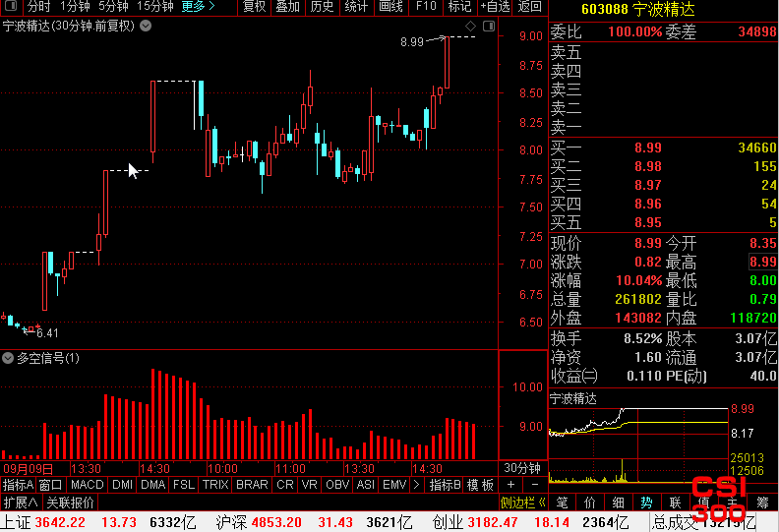Switch to the 细 detail tab

click(618, 502)
